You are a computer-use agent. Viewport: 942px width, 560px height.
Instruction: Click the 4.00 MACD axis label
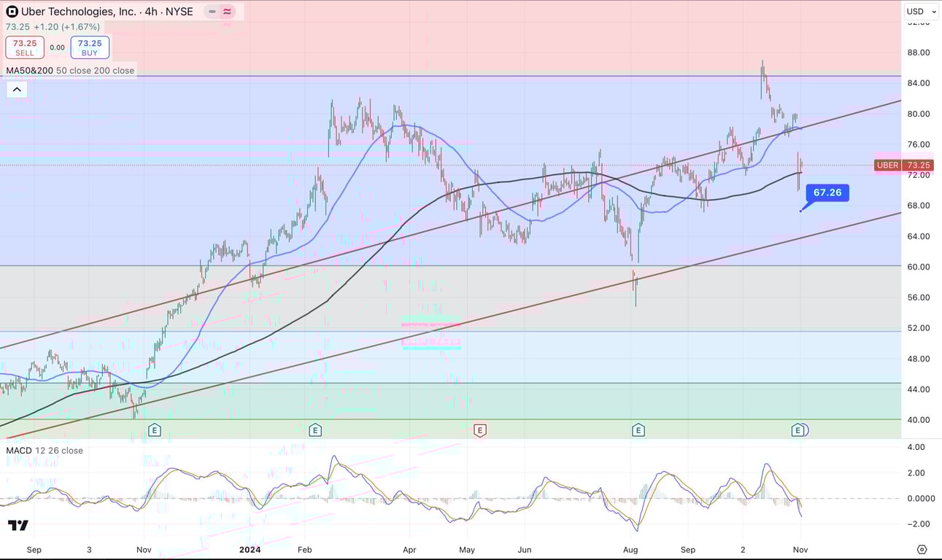[915, 447]
